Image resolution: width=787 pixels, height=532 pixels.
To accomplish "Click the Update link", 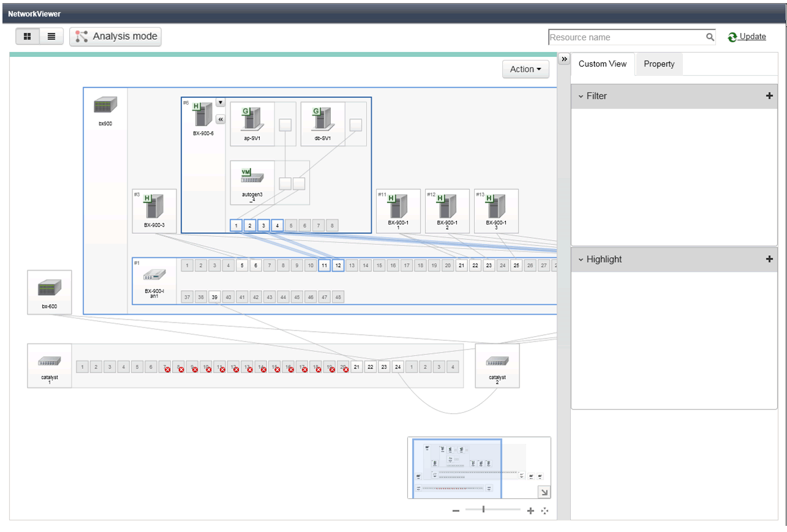I will (752, 37).
